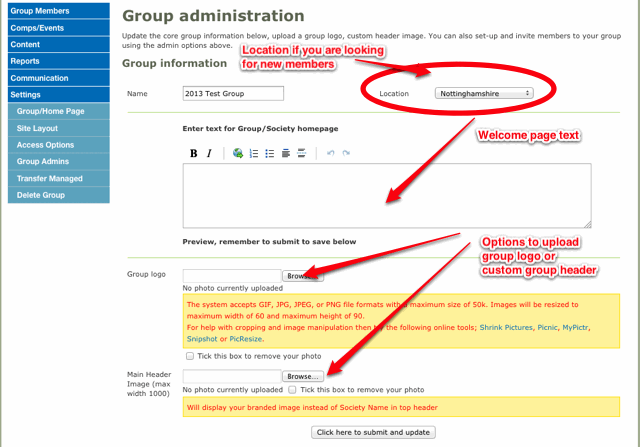The image size is (640, 447).
Task: Toggle bold formatting in the editor
Action: pyautogui.click(x=193, y=153)
